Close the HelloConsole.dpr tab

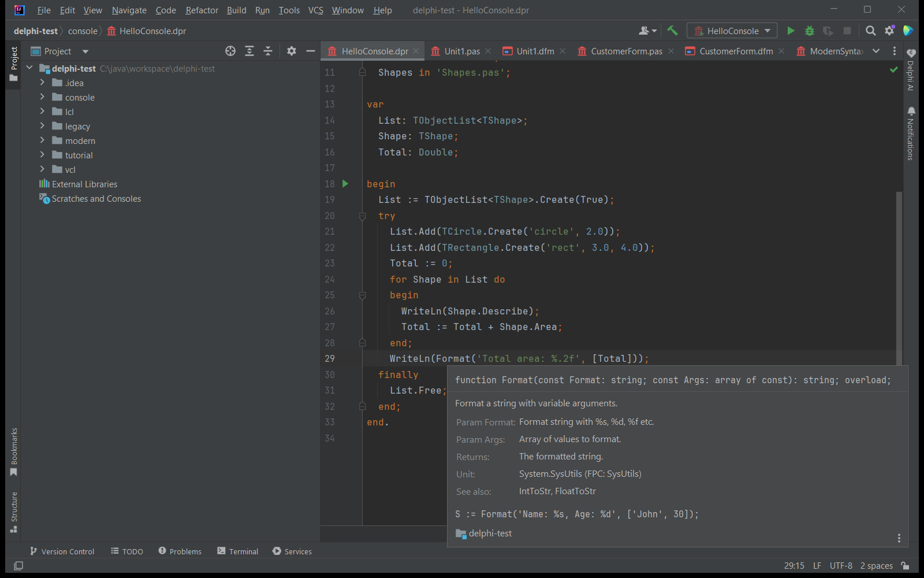(x=416, y=51)
